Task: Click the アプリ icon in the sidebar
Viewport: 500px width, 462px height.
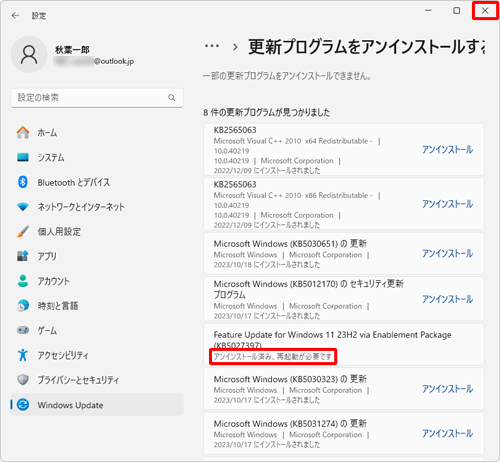Action: pos(23,256)
